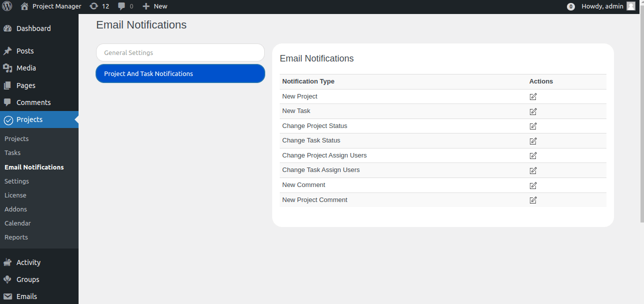This screenshot has width=644, height=304.
Task: Click the WordPress logo icon
Action: 7,6
